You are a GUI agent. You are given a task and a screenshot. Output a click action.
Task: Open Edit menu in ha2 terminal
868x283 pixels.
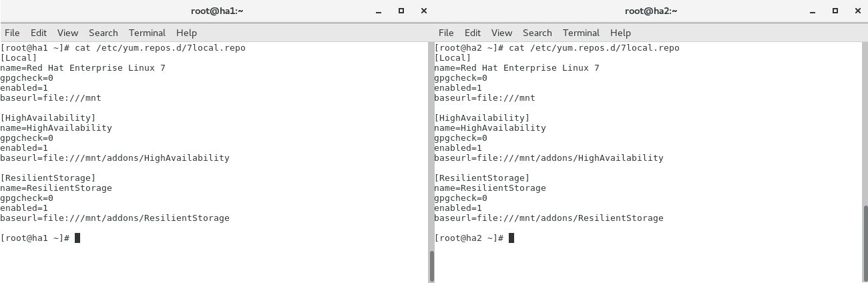pos(473,33)
